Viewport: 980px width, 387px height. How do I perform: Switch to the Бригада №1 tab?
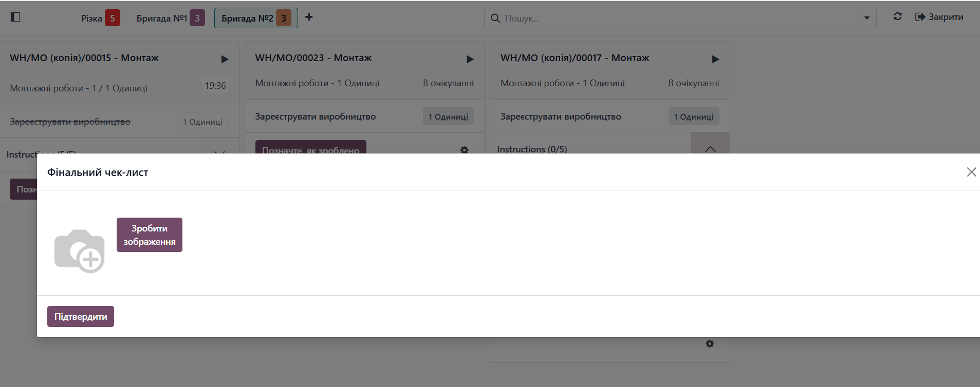click(170, 18)
